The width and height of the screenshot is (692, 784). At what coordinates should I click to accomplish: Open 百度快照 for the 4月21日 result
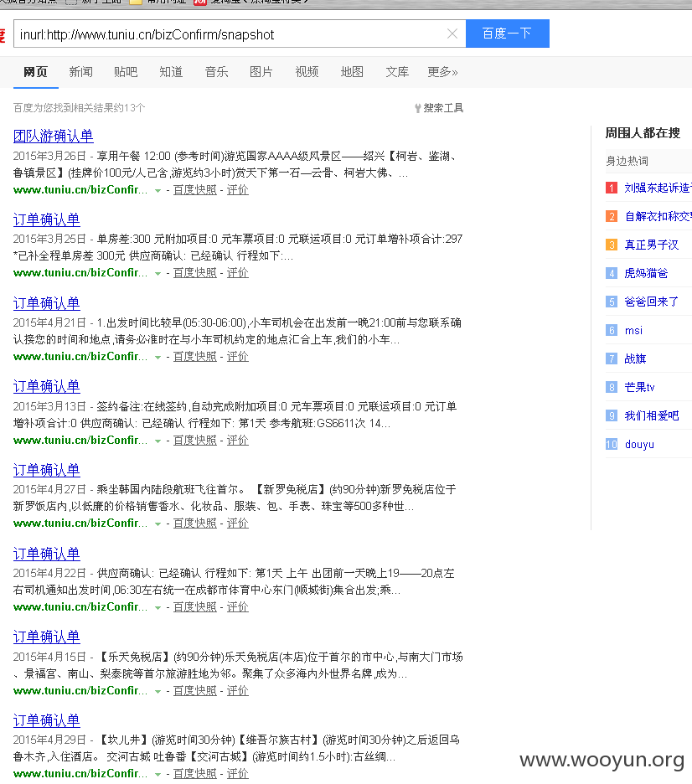pyautogui.click(x=195, y=357)
